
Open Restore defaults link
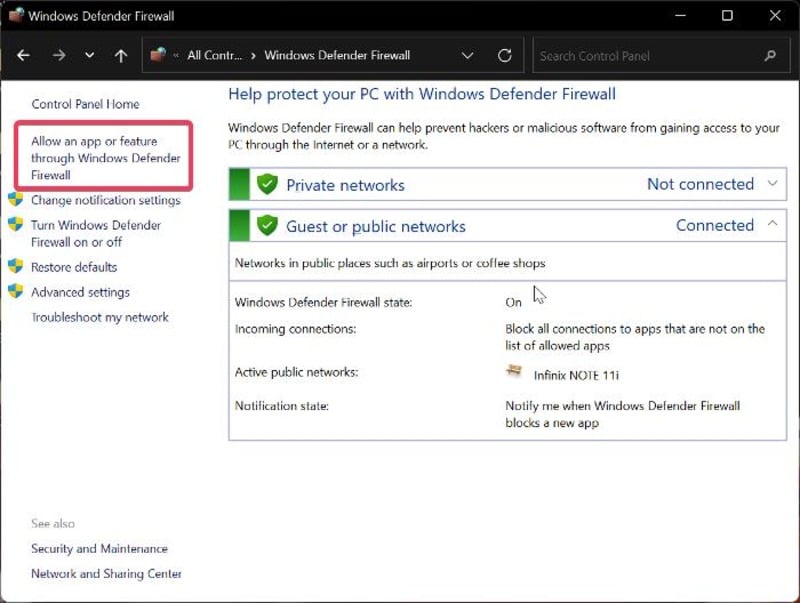[x=74, y=267]
